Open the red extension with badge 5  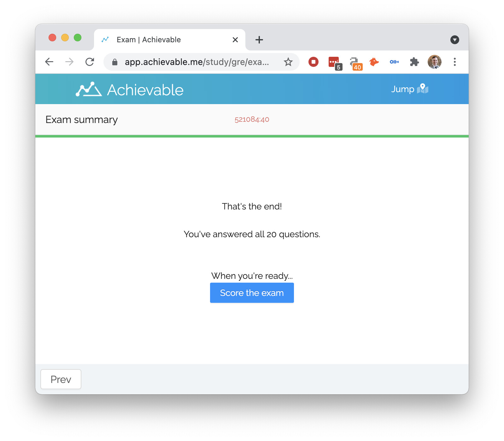(335, 63)
